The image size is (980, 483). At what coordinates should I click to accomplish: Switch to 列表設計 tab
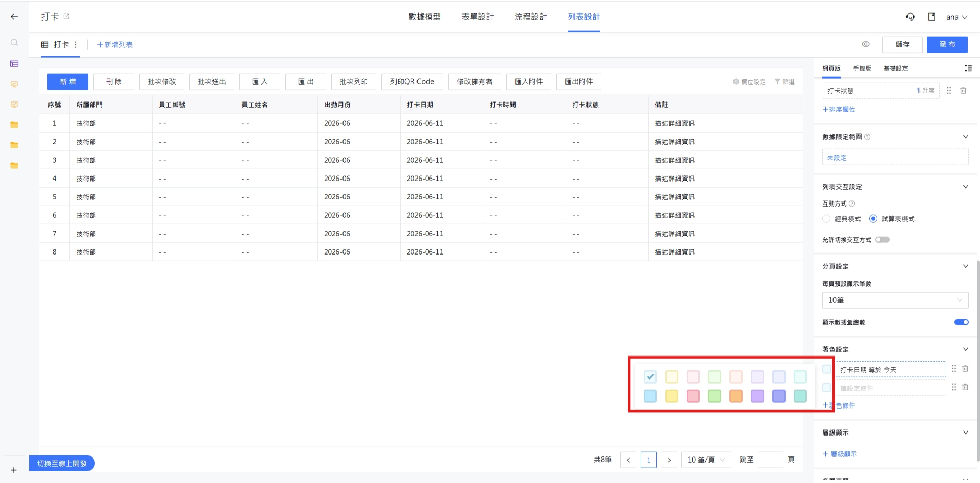pos(584,17)
